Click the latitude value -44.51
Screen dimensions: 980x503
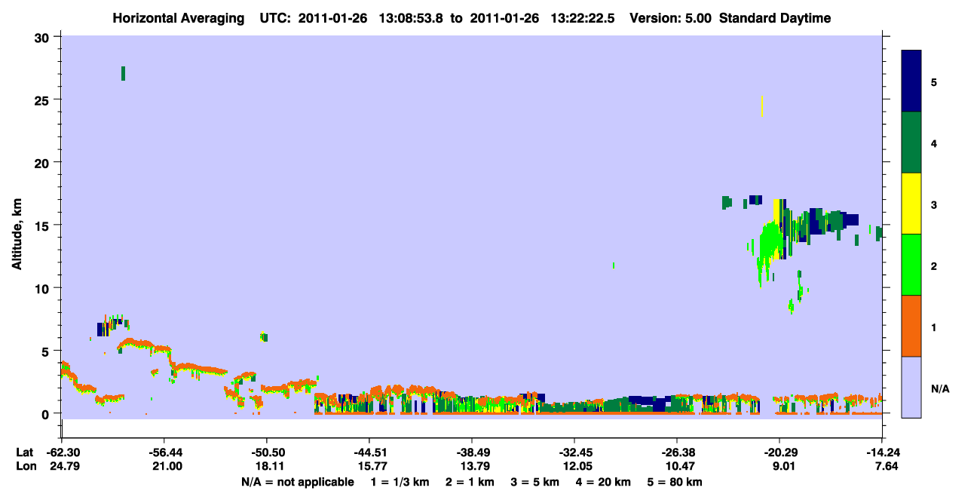click(369, 452)
